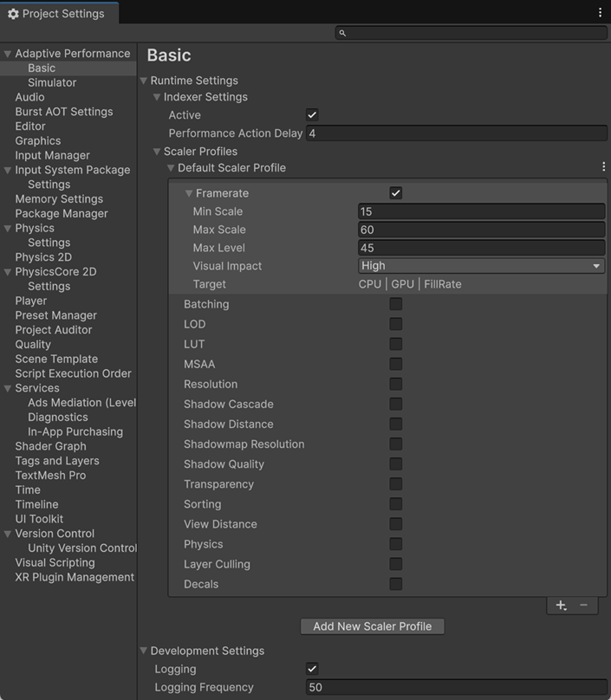Collapse the Runtime Settings section
The image size is (611, 700).
(x=143, y=80)
